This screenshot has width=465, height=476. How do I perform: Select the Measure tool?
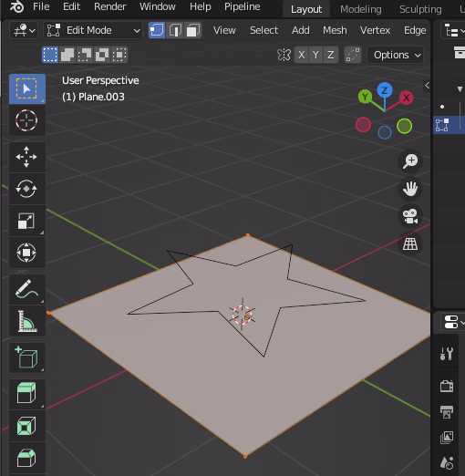coord(27,321)
